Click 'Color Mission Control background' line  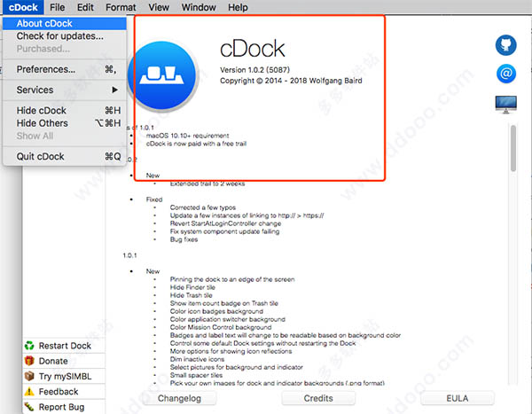click(221, 327)
